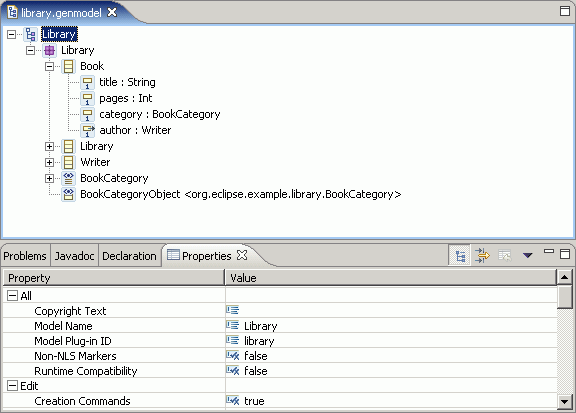Select the Non-NLS Markers property label
The image size is (576, 413).
pos(75,356)
